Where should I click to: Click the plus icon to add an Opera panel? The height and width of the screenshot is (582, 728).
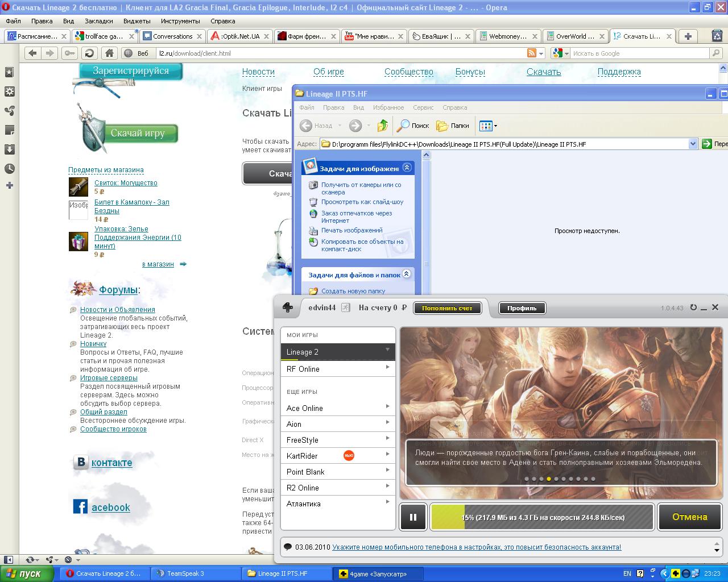click(9, 185)
